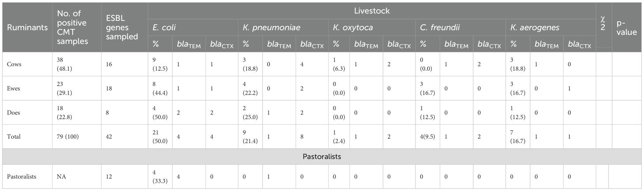The width and height of the screenshot is (644, 191).
Task: Select the 79 (100) total cell
Action: [71, 136]
